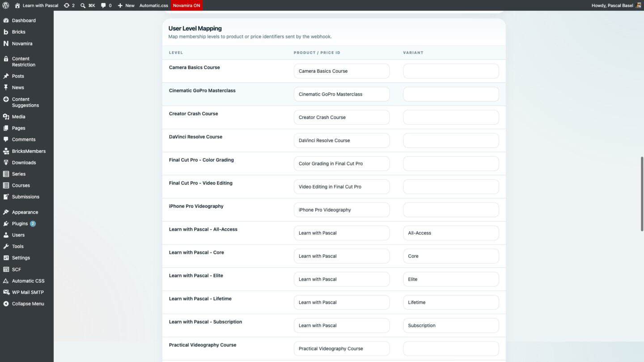
Task: Click the Collapse Menu arrow icon
Action: pyautogui.click(x=6, y=303)
